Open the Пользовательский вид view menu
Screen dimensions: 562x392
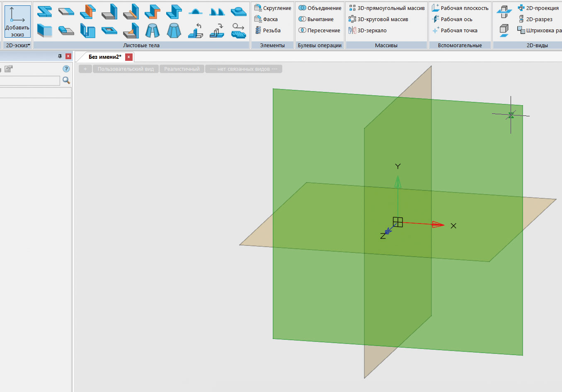(126, 69)
